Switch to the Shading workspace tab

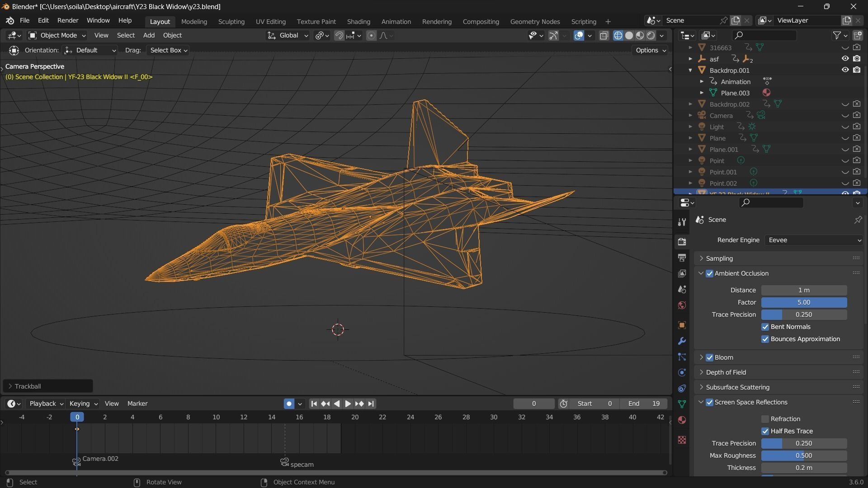tap(358, 21)
